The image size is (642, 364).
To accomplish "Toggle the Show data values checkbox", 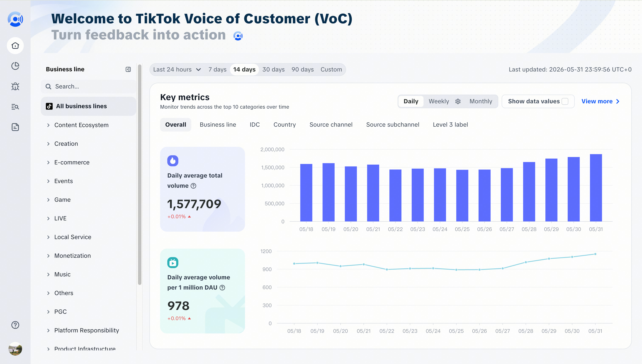I will [565, 101].
